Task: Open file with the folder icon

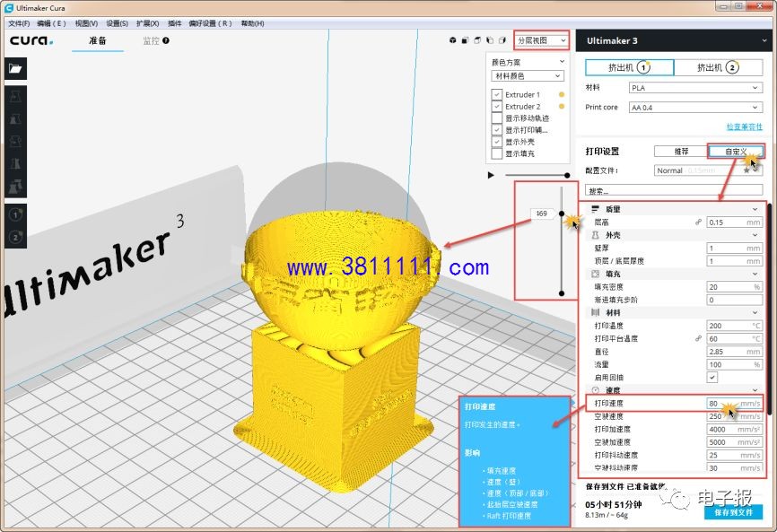Action: click(15, 68)
